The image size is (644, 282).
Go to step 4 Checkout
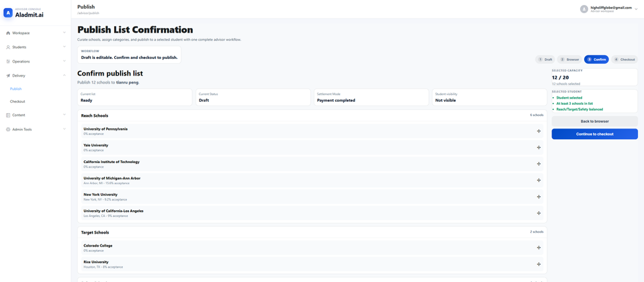click(x=624, y=59)
